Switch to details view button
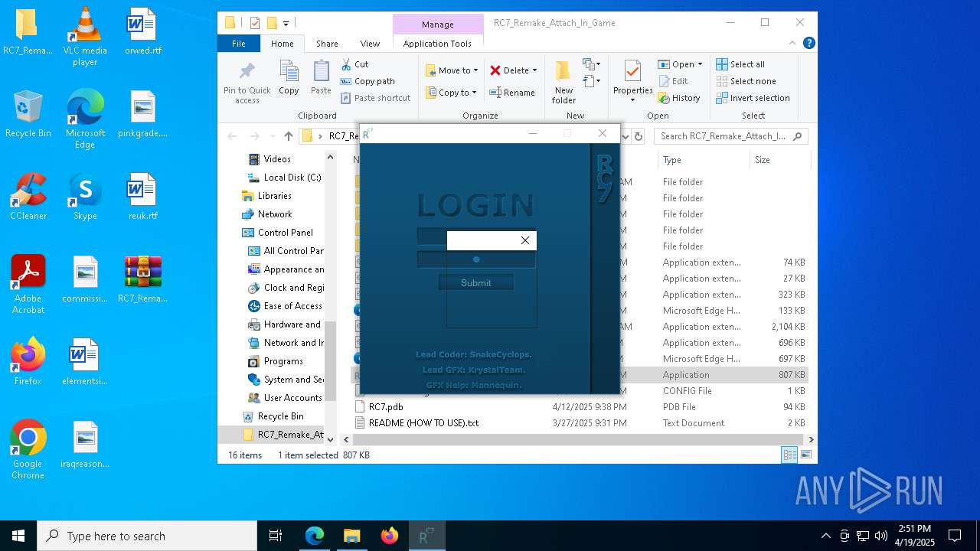The height and width of the screenshot is (551, 980). click(x=789, y=455)
